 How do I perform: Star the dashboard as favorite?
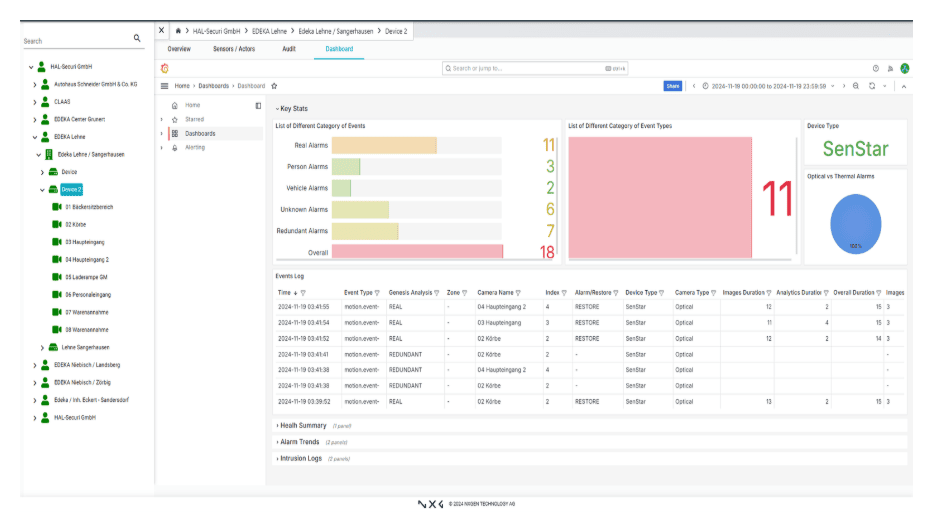click(x=274, y=86)
